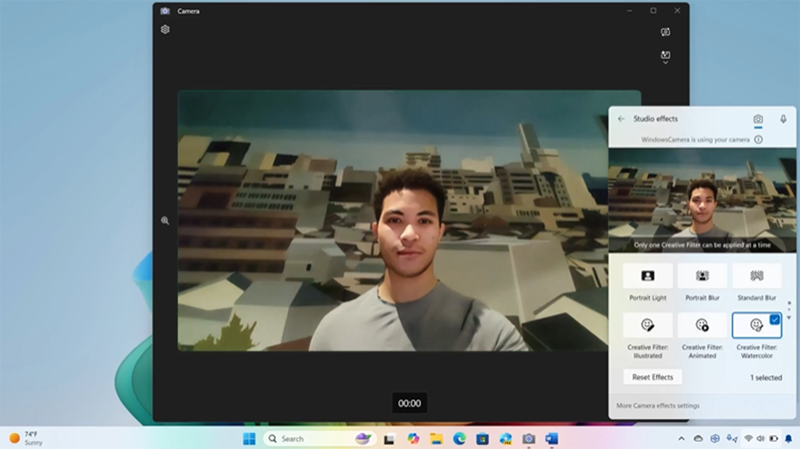
Task: Open More Camera effects settings
Action: (658, 406)
